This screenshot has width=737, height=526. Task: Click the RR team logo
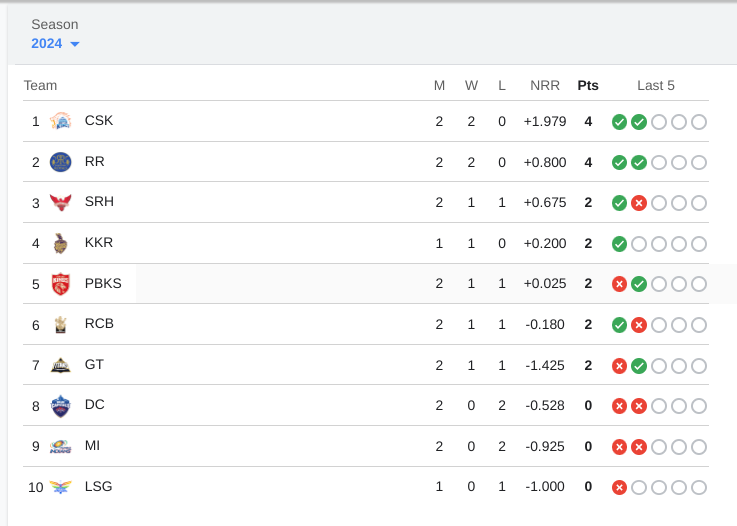click(x=61, y=162)
